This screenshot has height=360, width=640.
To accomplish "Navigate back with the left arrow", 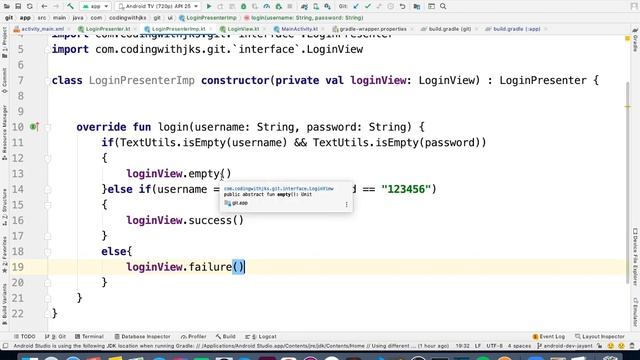I will pos(44,7).
